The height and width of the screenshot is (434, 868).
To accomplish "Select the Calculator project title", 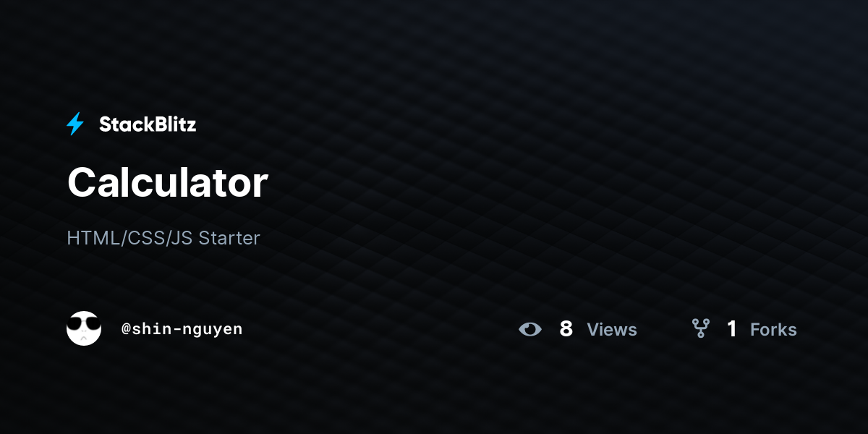I will coord(168,182).
